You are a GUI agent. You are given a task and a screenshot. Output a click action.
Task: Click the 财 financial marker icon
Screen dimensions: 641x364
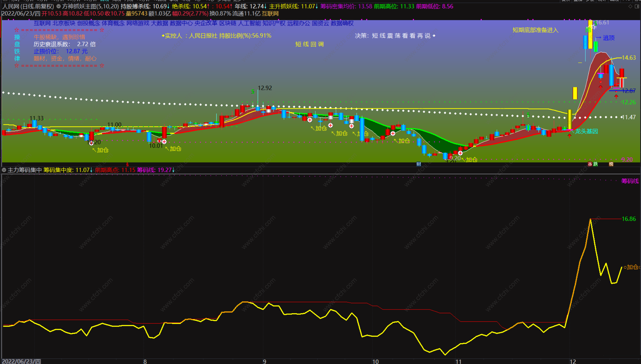coord(419,164)
